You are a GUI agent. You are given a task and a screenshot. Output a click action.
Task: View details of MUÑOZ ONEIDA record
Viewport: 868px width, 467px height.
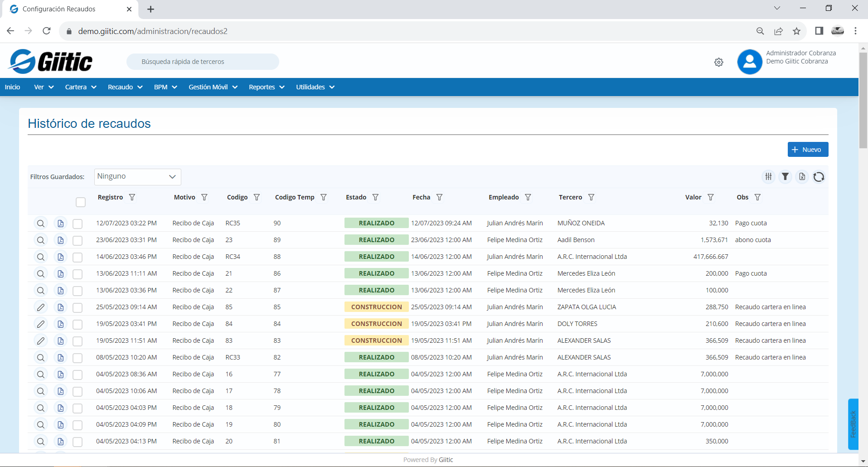41,224
